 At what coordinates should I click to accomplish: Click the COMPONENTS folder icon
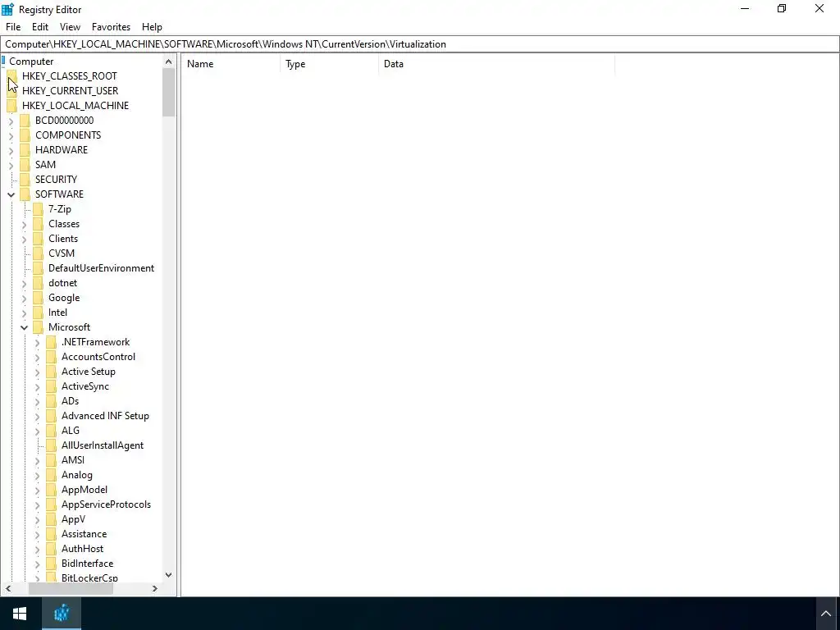(25, 135)
